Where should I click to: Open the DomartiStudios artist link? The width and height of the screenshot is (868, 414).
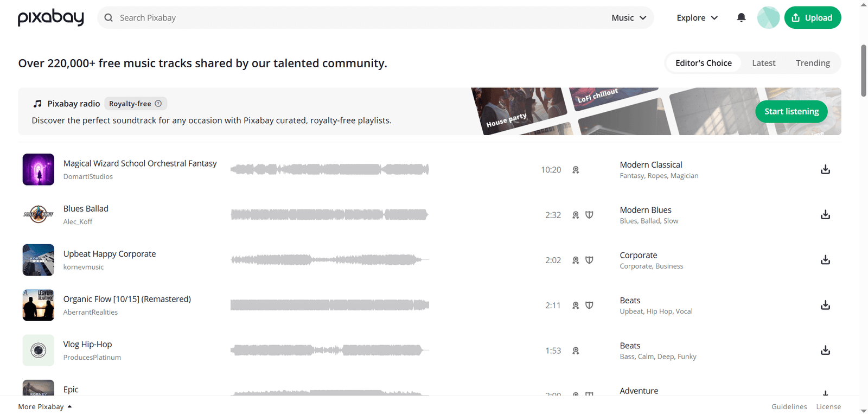[88, 177]
